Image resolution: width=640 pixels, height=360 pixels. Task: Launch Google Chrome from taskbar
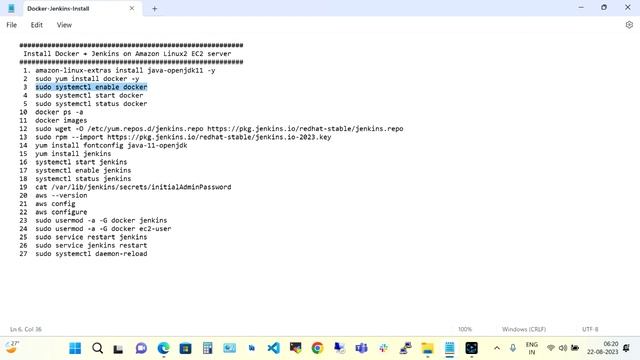317,348
